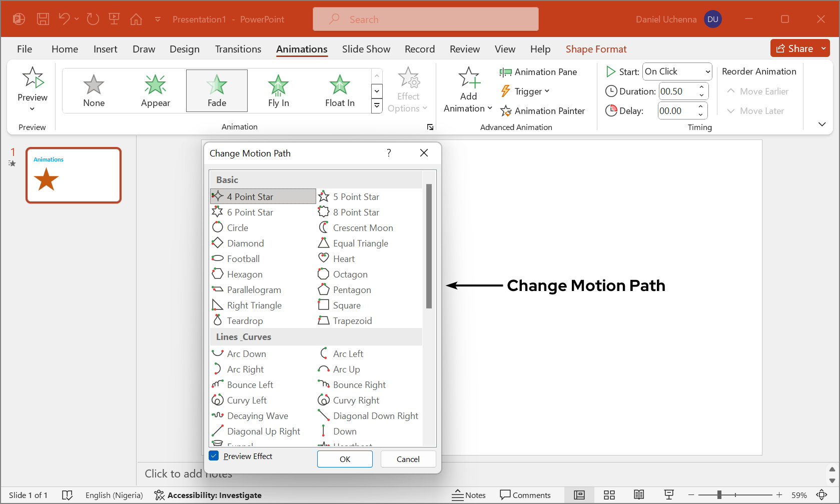Pick the Bounce Right motion path
This screenshot has height=504, width=840.
click(x=359, y=385)
